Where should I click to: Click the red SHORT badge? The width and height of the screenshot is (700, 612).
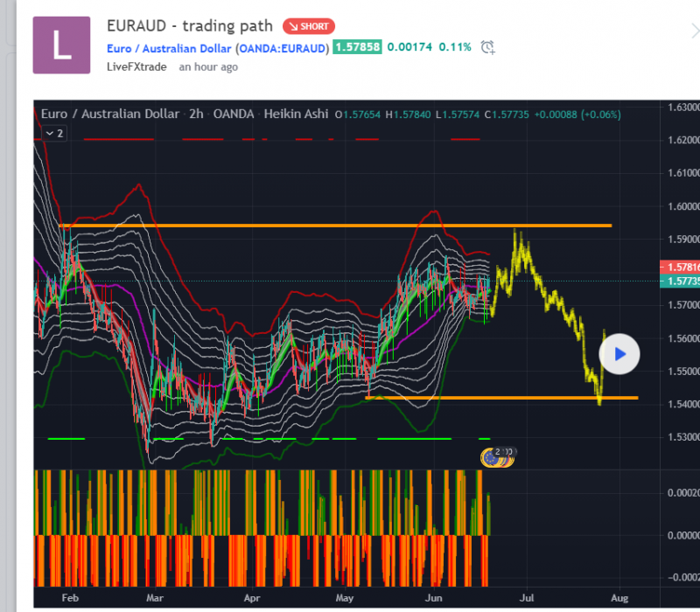click(310, 26)
